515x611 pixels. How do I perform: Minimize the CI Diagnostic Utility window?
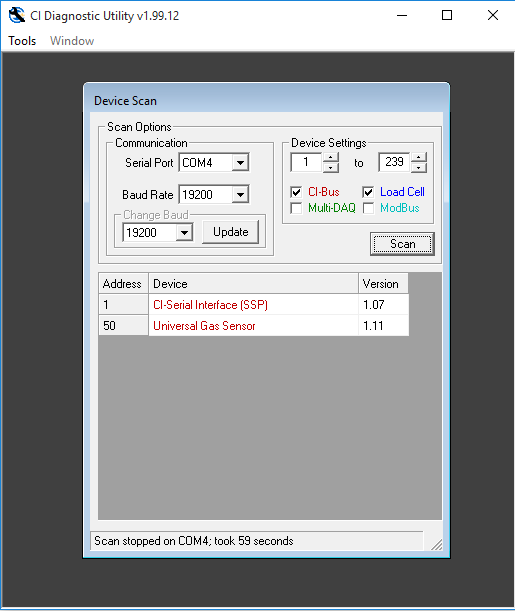point(402,16)
